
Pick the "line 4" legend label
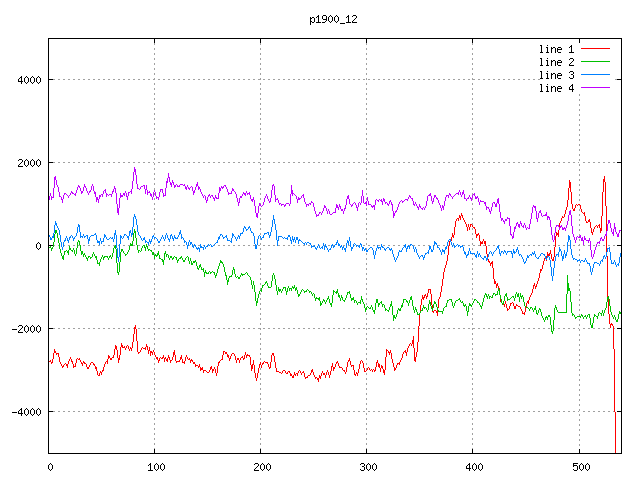[556, 88]
